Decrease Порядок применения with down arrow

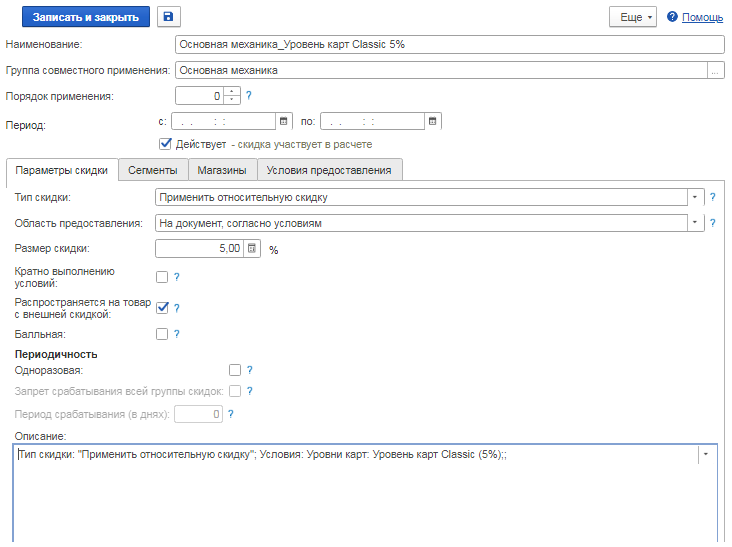click(232, 100)
